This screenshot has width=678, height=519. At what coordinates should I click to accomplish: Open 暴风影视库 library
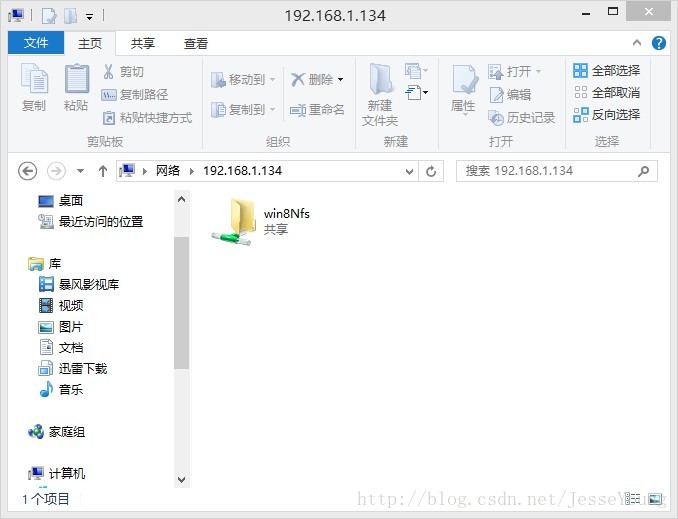(x=79, y=284)
